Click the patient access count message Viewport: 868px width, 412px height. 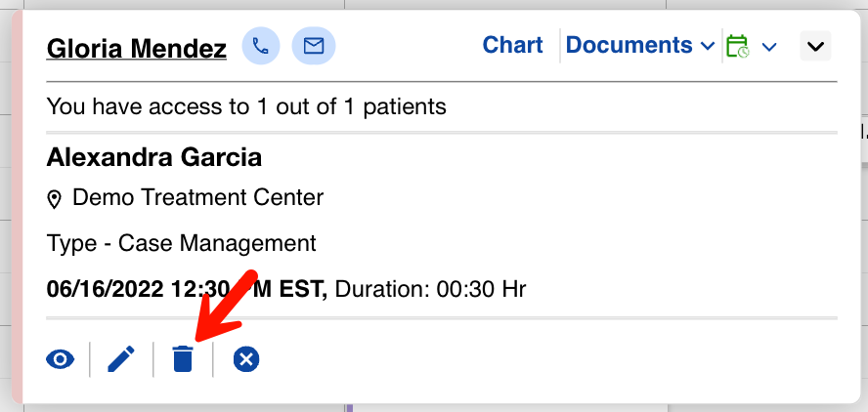(x=245, y=106)
